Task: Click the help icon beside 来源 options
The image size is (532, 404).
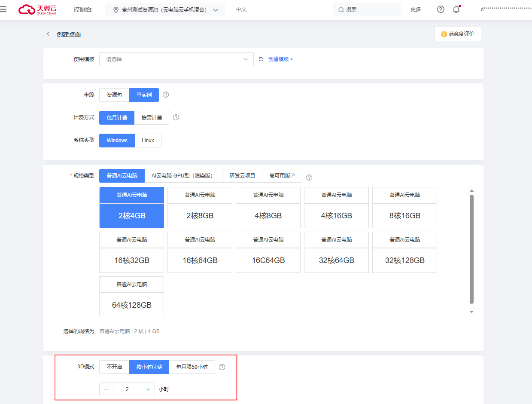Action: coord(166,95)
